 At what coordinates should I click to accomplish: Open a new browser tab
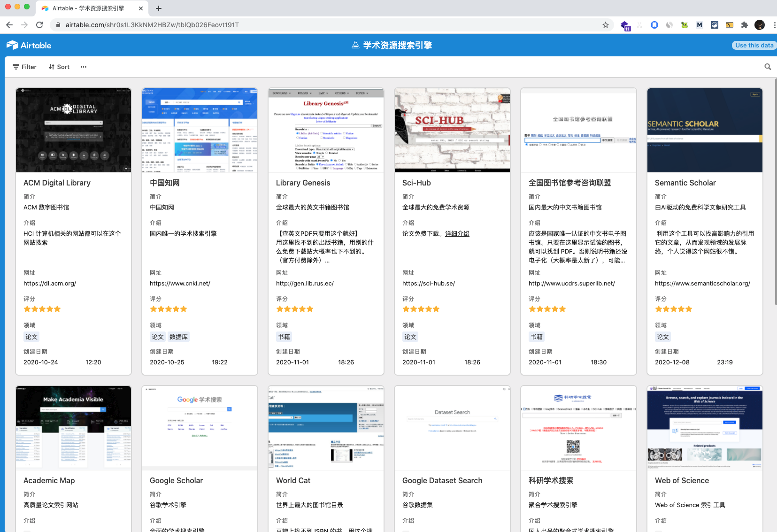click(159, 8)
